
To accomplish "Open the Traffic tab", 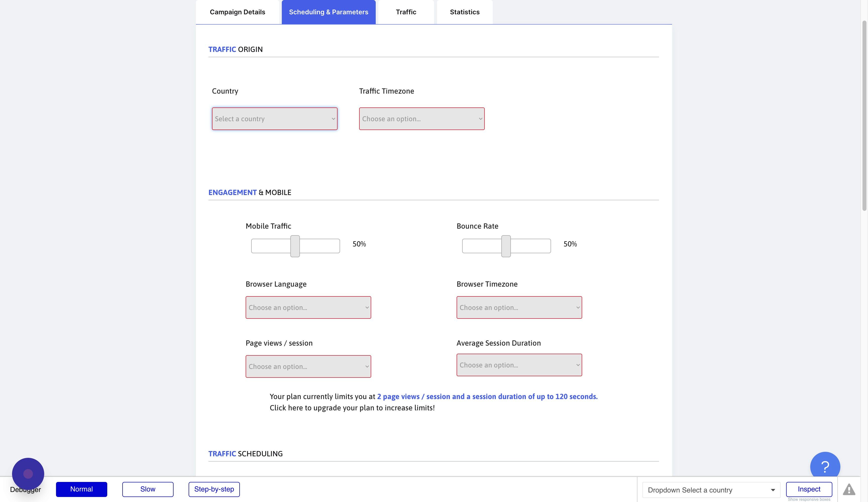I will coord(405,12).
